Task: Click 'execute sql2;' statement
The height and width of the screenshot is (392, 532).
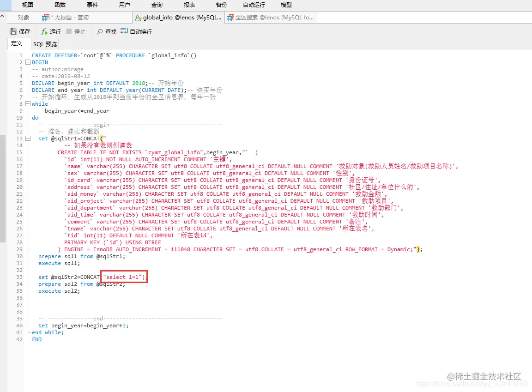Action: click(59, 291)
